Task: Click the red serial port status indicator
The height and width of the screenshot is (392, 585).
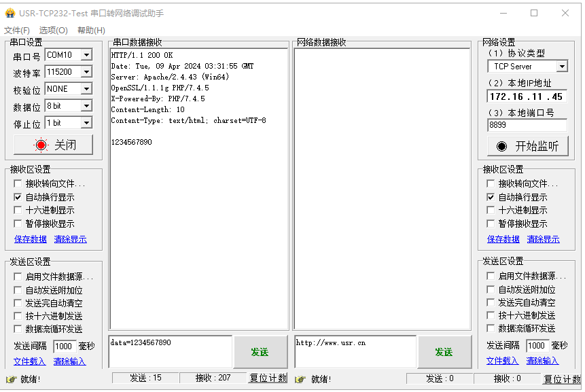Action: (41, 145)
